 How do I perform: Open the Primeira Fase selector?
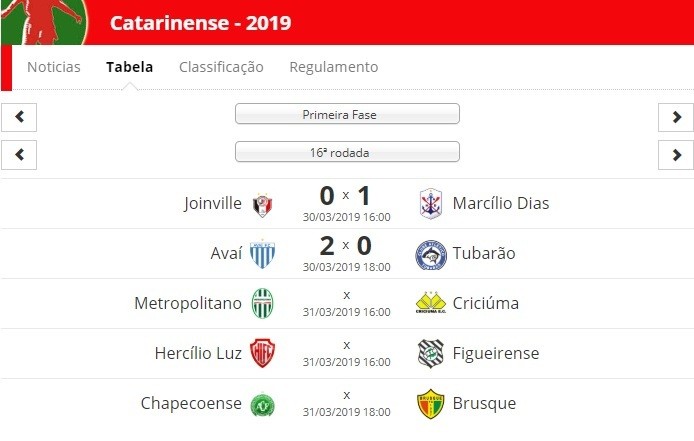pos(347,114)
